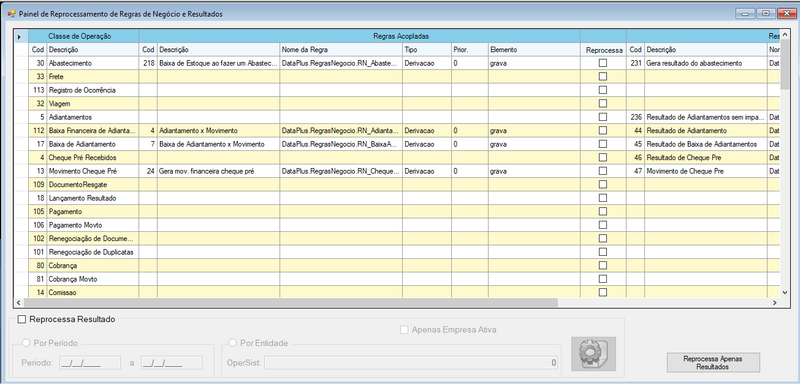Screen dimensions: 800x384
Task: Check Reprocessa box for Abastecimento row
Action: point(603,63)
